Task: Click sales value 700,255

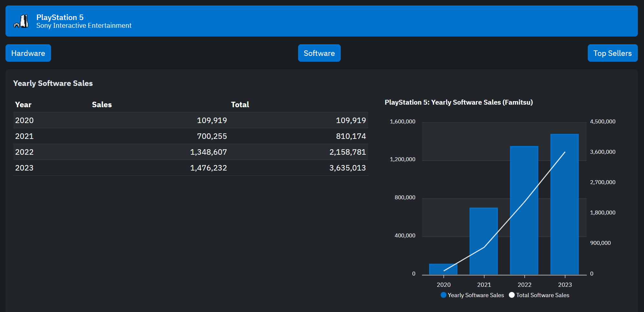Action: tap(212, 136)
